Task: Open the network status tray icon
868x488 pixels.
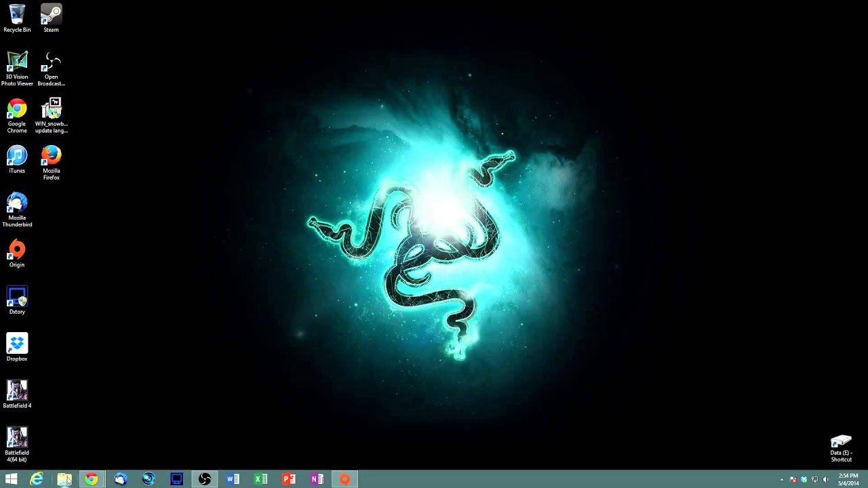Action: pos(814,479)
